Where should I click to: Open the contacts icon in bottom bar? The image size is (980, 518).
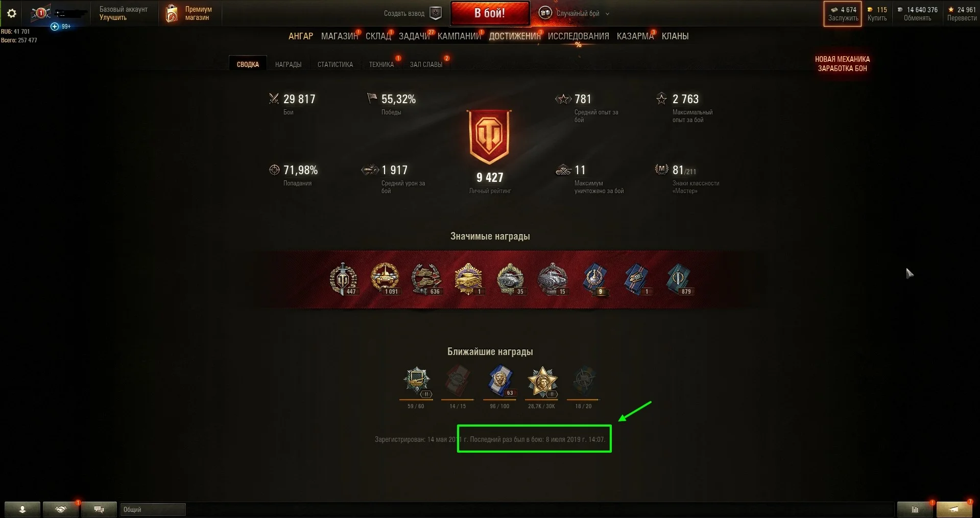coord(22,509)
